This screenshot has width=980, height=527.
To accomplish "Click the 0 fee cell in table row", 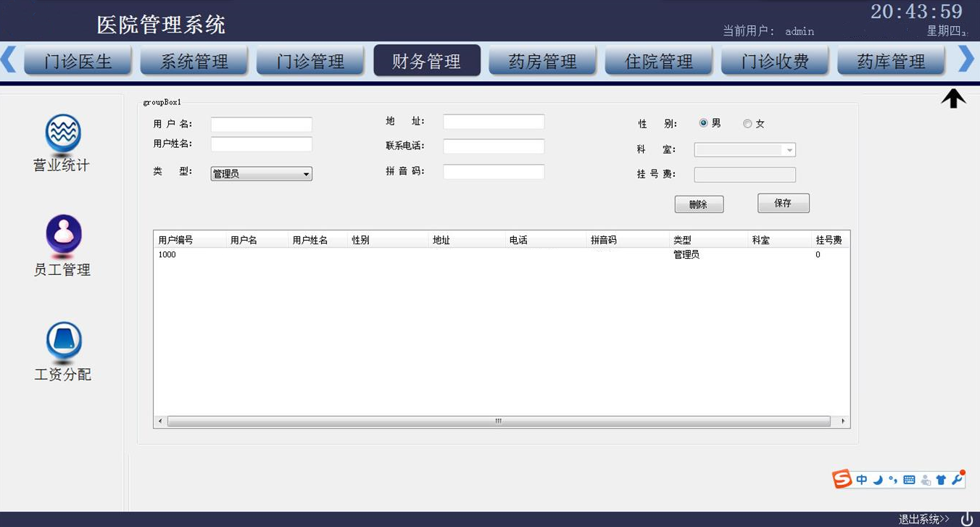I will (818, 255).
